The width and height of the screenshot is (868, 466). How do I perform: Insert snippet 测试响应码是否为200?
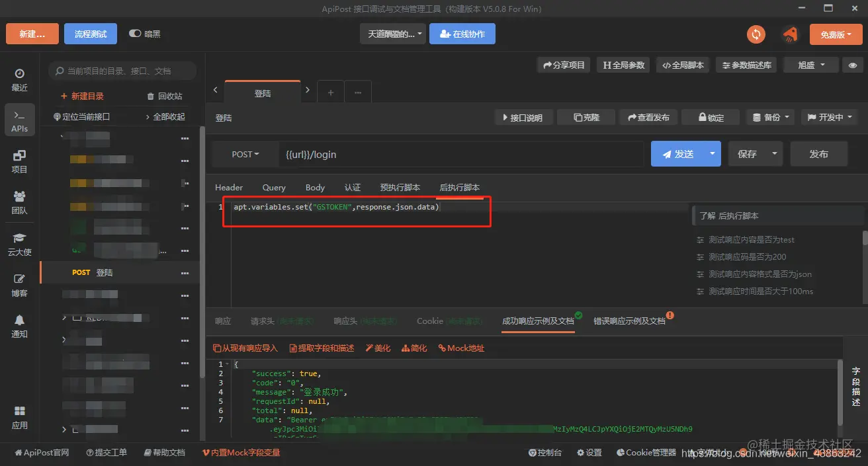coord(747,256)
